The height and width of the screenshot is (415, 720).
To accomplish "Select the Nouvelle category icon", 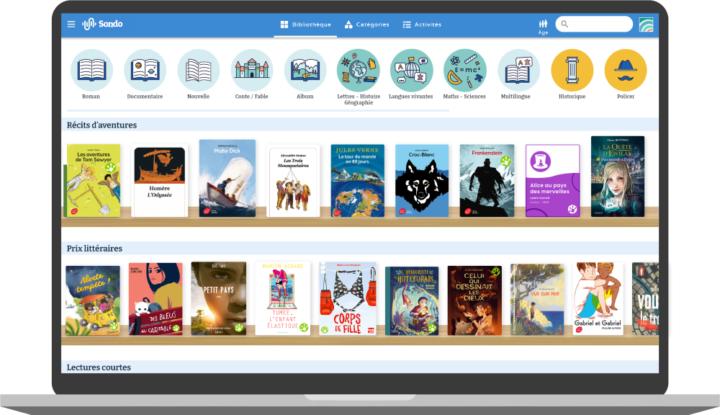I will tap(198, 70).
